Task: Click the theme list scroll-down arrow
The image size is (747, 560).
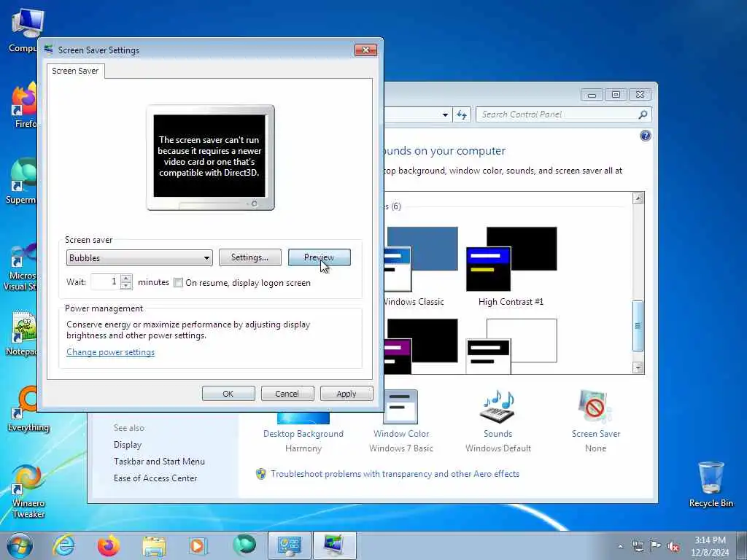Action: [638, 367]
